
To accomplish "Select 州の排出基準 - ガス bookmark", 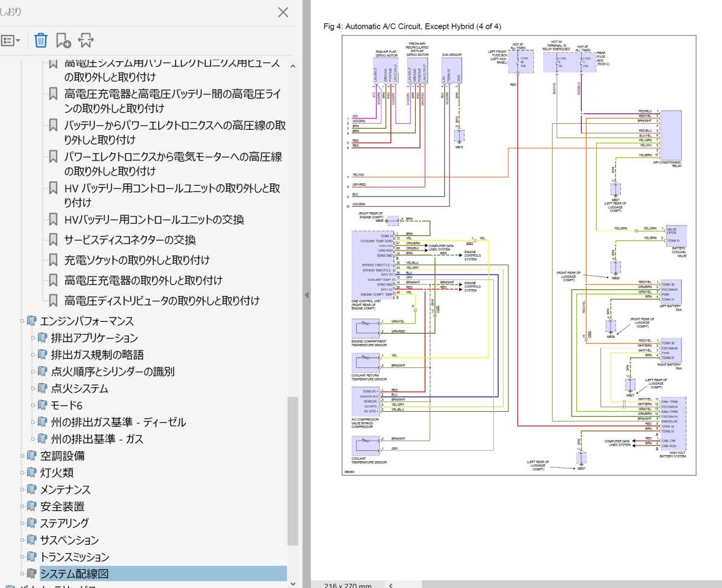I will (x=97, y=439).
